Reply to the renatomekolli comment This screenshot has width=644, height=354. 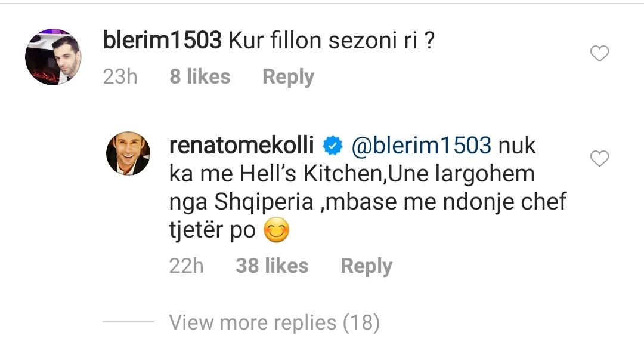coord(366,266)
